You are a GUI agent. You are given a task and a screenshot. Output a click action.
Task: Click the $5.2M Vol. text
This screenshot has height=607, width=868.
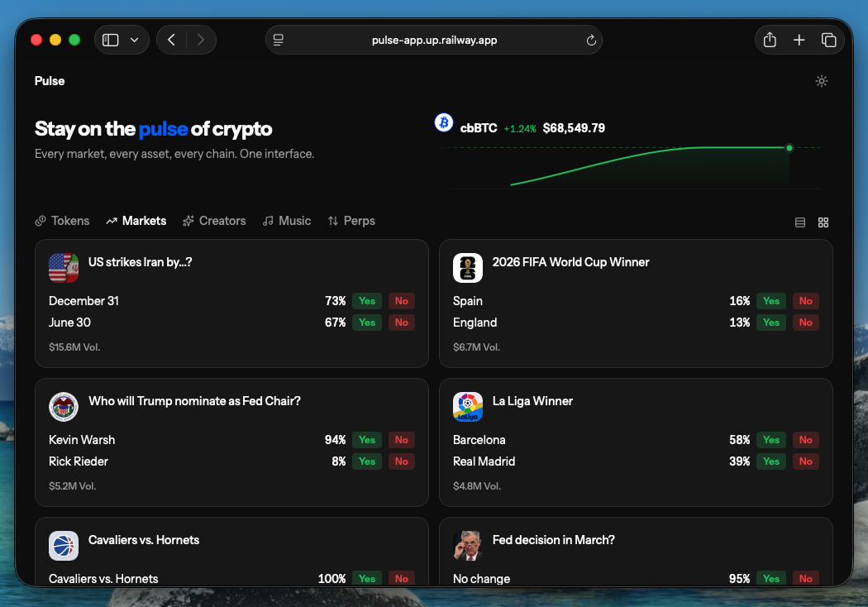coord(73,486)
